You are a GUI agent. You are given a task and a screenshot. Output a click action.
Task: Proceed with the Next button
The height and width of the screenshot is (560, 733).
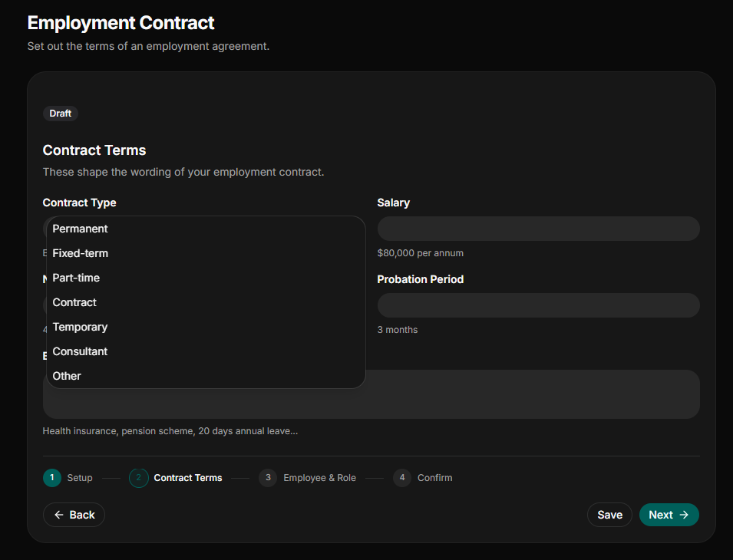(669, 515)
